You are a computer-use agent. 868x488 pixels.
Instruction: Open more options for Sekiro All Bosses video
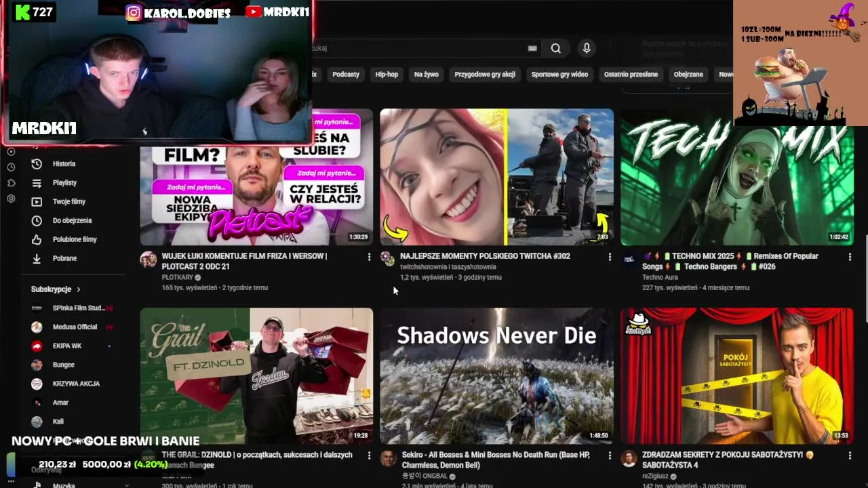[609, 455]
